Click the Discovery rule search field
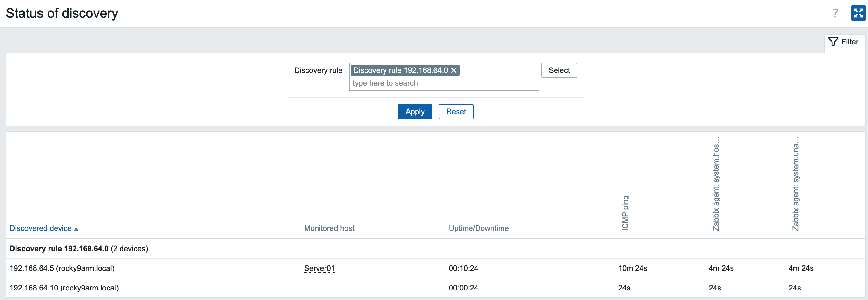This screenshot has height=300, width=868. tap(443, 83)
